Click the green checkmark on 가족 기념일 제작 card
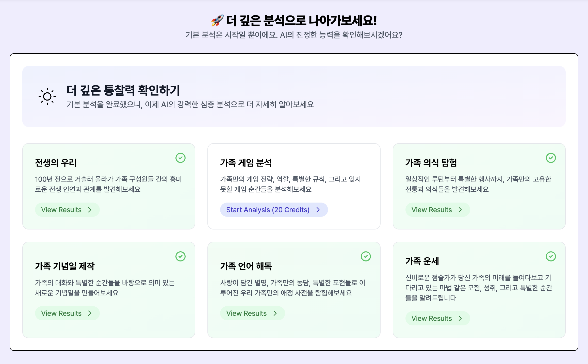Image resolution: width=588 pixels, height=364 pixels. (181, 256)
